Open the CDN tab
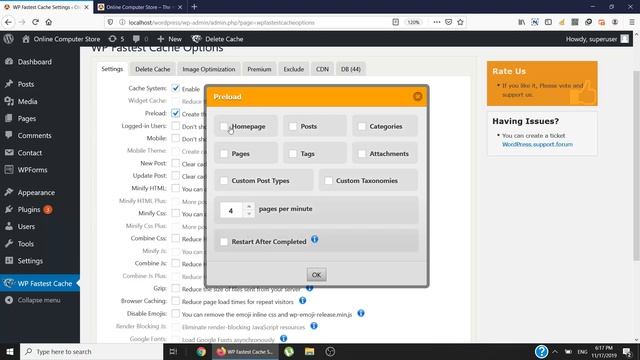This screenshot has height=360, width=640. (322, 69)
